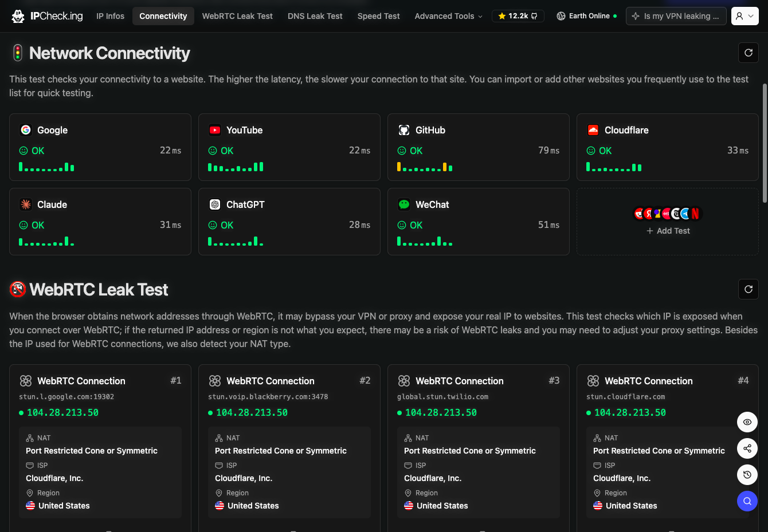Viewport: 768px width, 532px height.
Task: Open the IP Infos tab
Action: [111, 16]
